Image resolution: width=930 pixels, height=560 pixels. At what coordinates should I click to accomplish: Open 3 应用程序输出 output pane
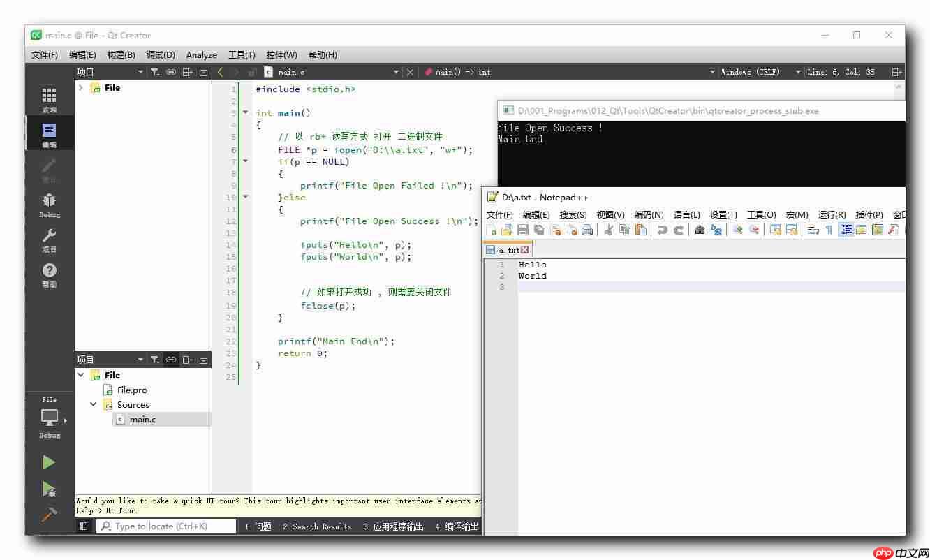click(393, 526)
